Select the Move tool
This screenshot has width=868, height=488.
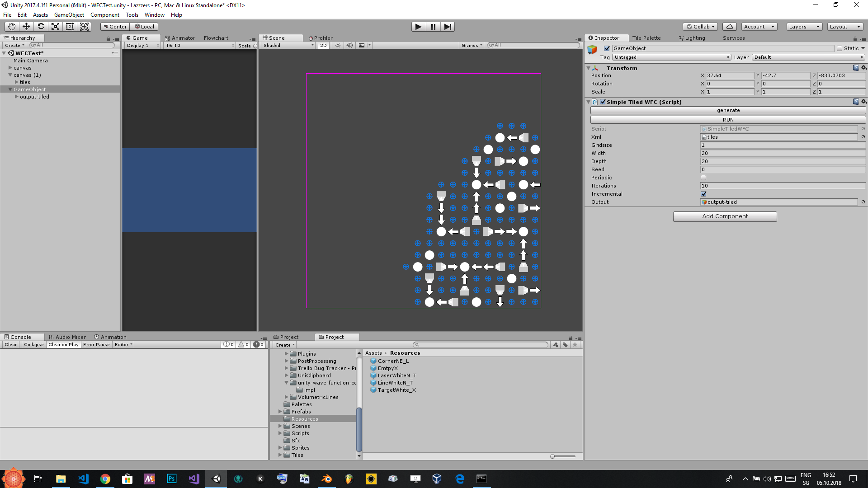(x=26, y=27)
